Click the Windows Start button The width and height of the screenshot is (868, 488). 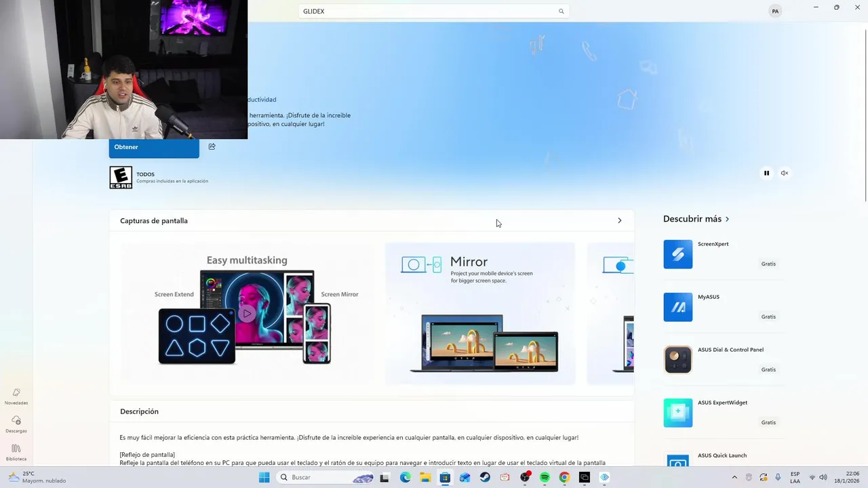pos(264,477)
